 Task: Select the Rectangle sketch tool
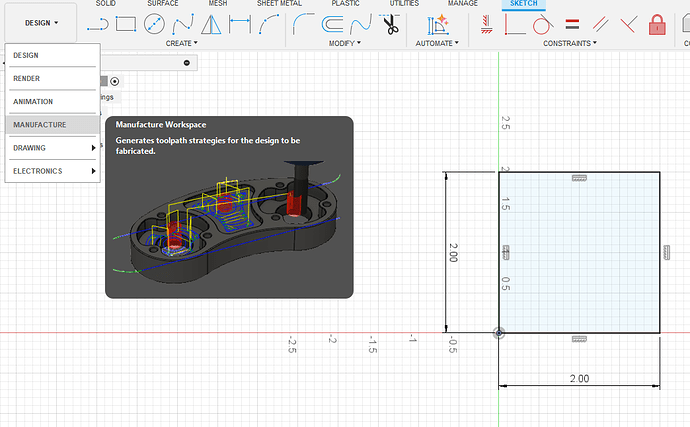pos(126,24)
